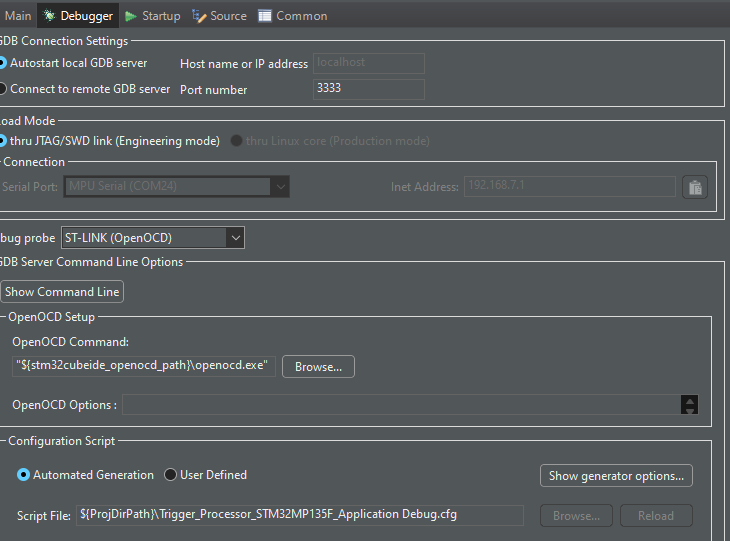Click the Inet Address 192.168.7.1 field

click(570, 186)
